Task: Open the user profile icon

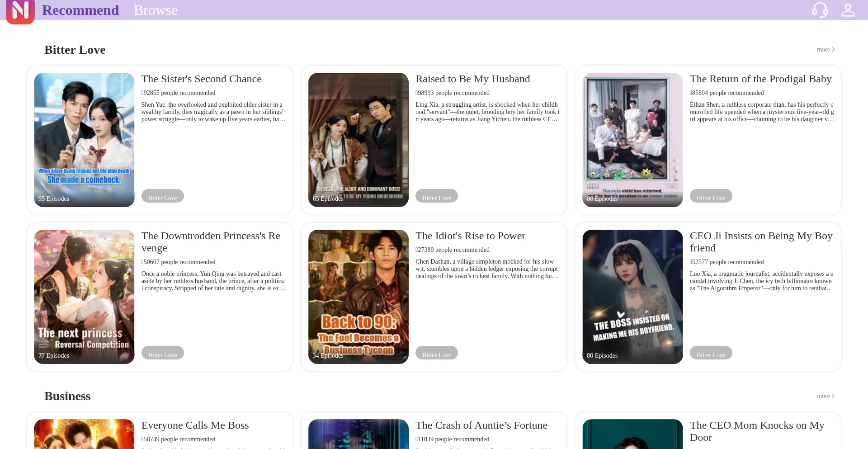Action: [x=848, y=10]
